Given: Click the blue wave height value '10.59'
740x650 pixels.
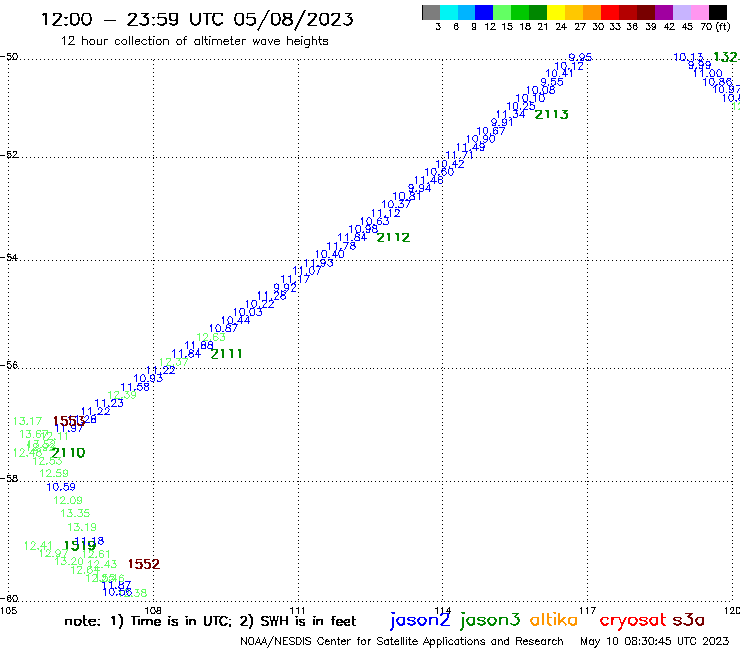Looking at the screenshot, I should click(x=61, y=487).
